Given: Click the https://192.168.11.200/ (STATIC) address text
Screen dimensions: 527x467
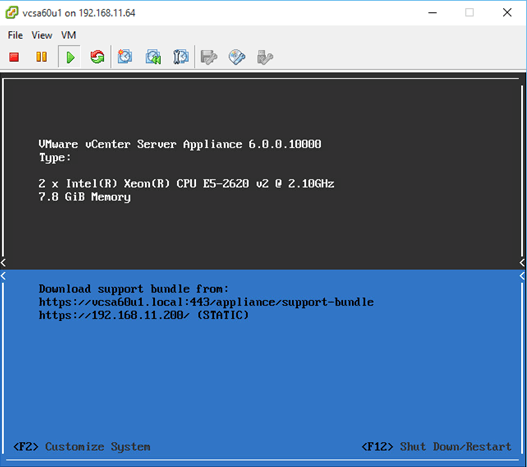Looking at the screenshot, I should 144,315.
